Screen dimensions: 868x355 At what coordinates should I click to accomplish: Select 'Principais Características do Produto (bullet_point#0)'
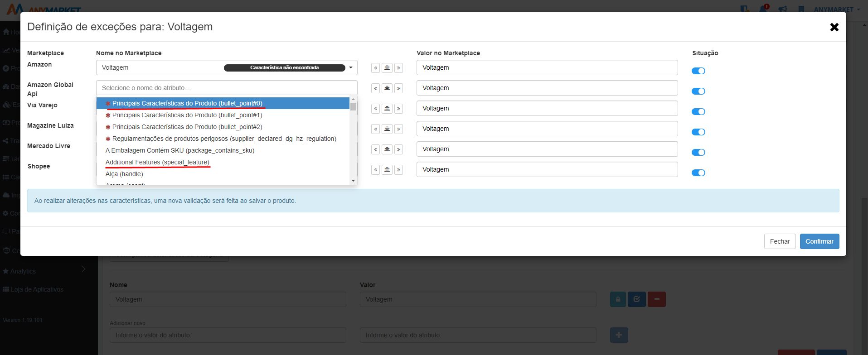223,103
